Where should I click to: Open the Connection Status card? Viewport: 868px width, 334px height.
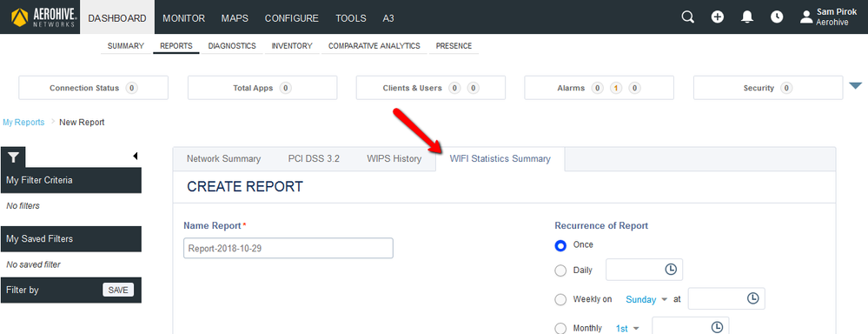(94, 88)
